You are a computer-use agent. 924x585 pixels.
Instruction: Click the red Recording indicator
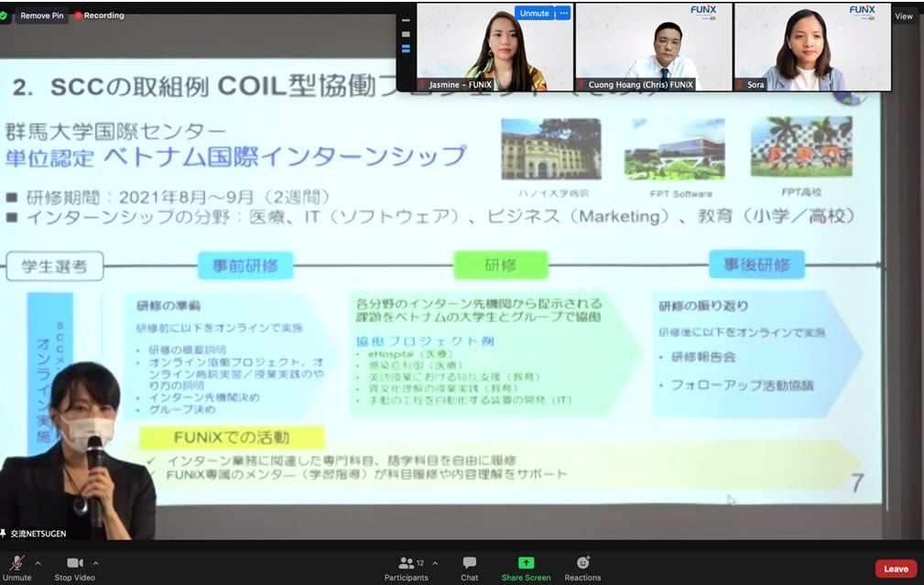click(x=99, y=16)
